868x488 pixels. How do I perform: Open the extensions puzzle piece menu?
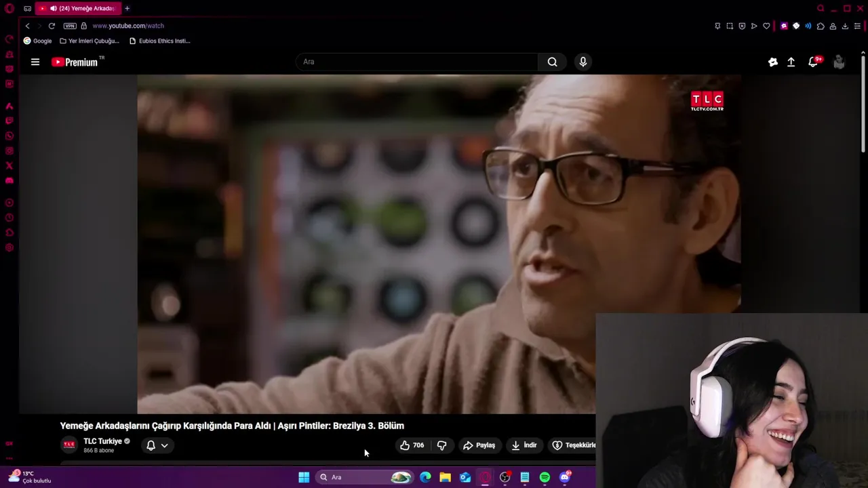pyautogui.click(x=821, y=26)
